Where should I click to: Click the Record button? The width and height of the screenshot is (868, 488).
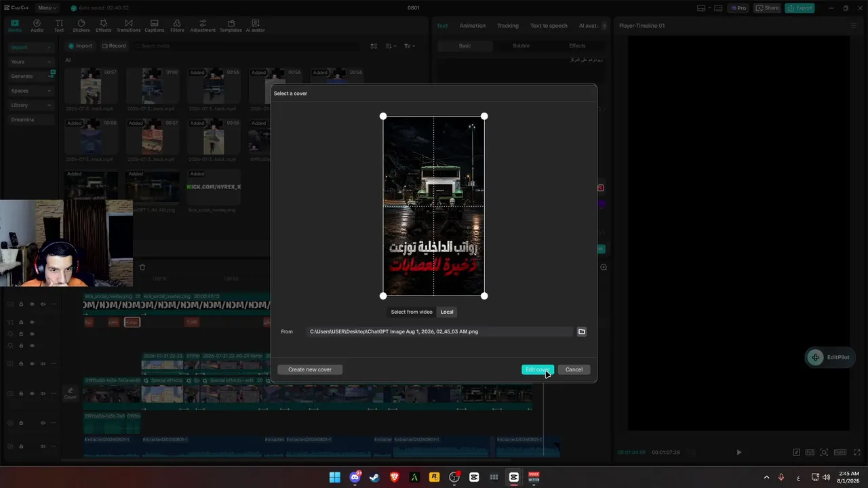(114, 46)
